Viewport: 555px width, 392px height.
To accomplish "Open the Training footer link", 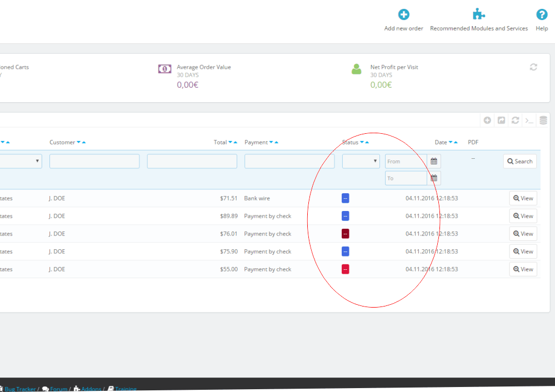I will coord(126,389).
